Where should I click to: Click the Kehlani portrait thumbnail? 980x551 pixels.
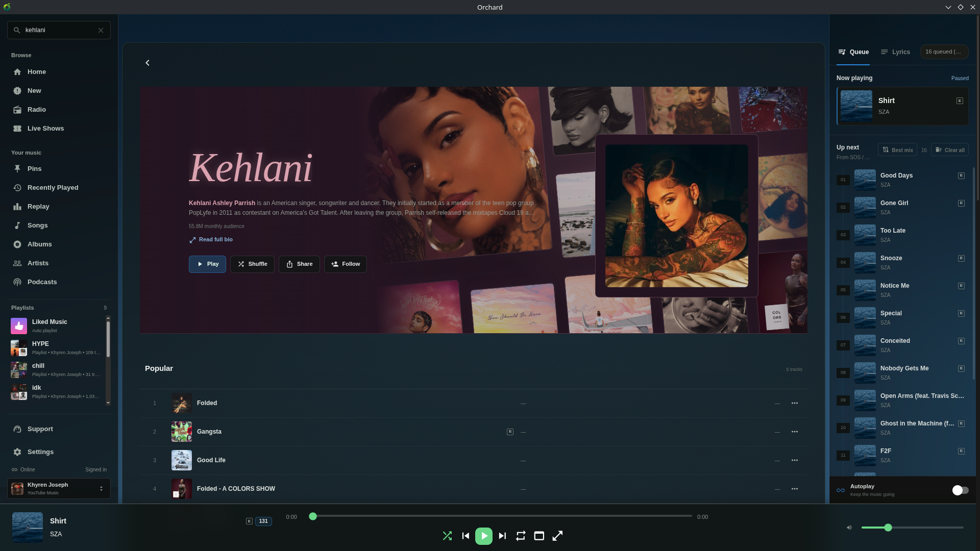(x=676, y=216)
